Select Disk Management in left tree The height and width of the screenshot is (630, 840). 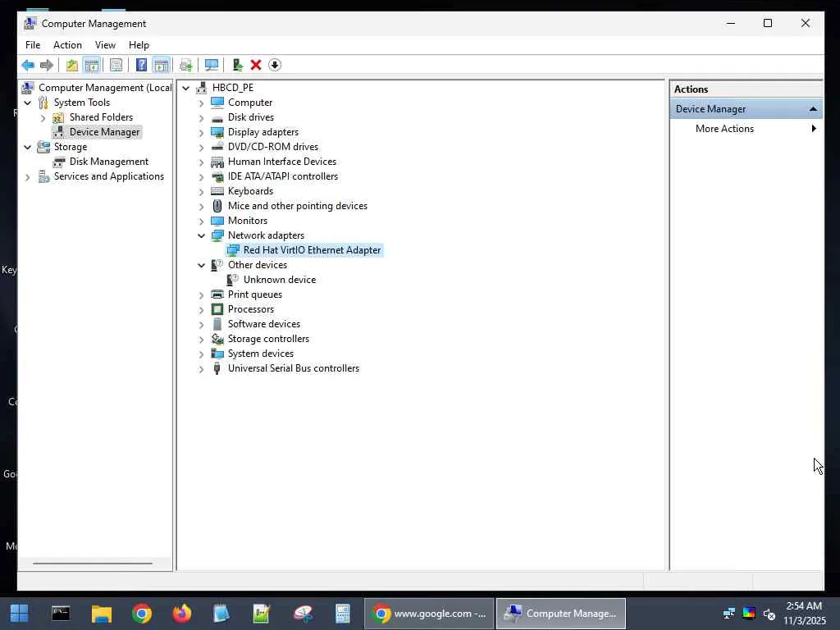[x=109, y=162]
